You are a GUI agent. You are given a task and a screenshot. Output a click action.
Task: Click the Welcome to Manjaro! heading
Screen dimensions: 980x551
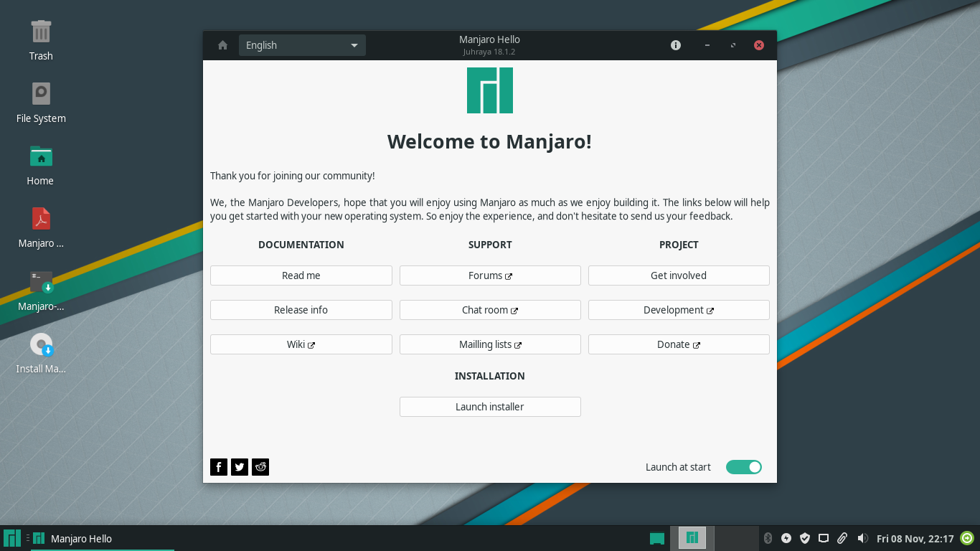(x=490, y=141)
